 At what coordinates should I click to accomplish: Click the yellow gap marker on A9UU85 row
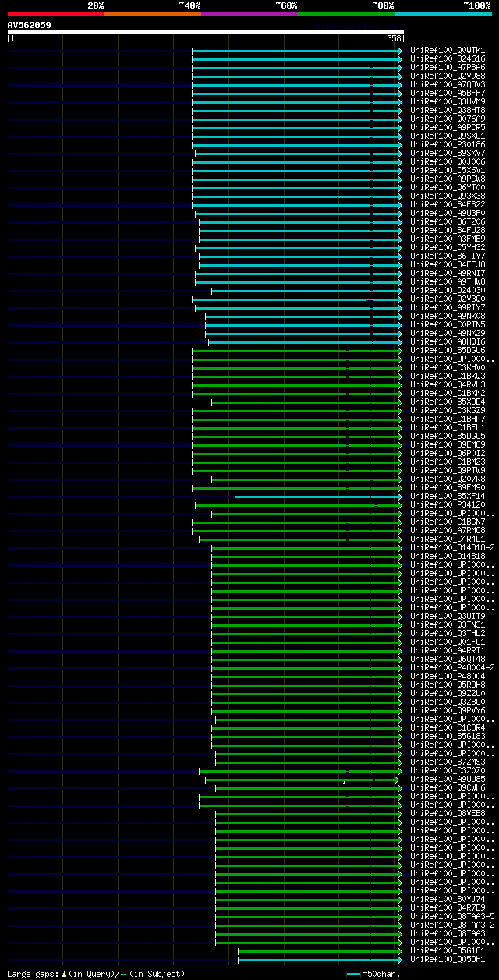click(344, 782)
